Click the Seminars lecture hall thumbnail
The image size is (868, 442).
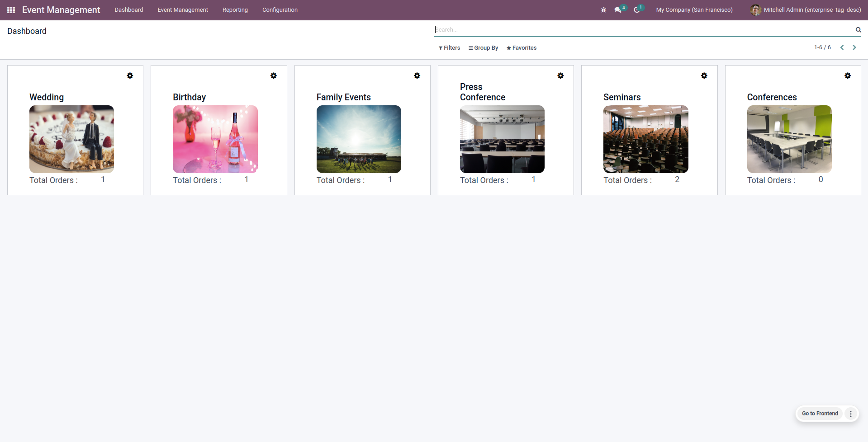point(646,139)
